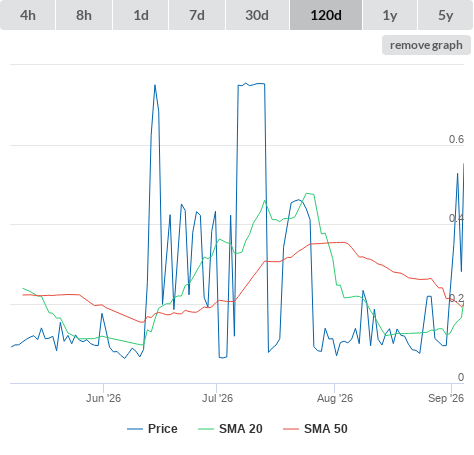Screen dimensions: 474x455
Task: Select the 30d range tab
Action: [257, 15]
